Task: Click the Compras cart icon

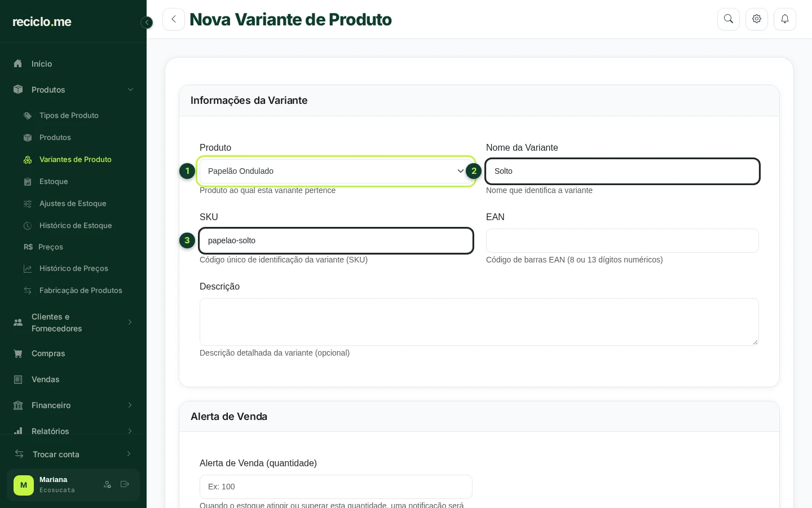Action: click(x=18, y=353)
